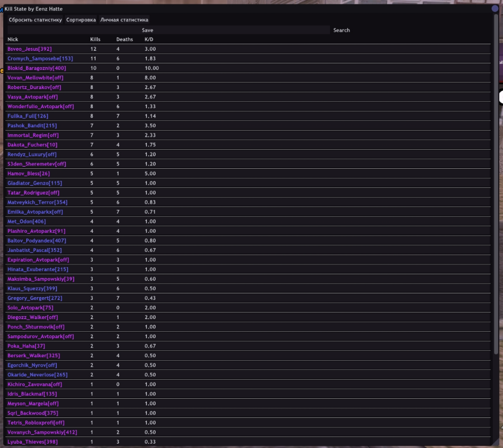Open the Личная статистика menu

[x=124, y=20]
